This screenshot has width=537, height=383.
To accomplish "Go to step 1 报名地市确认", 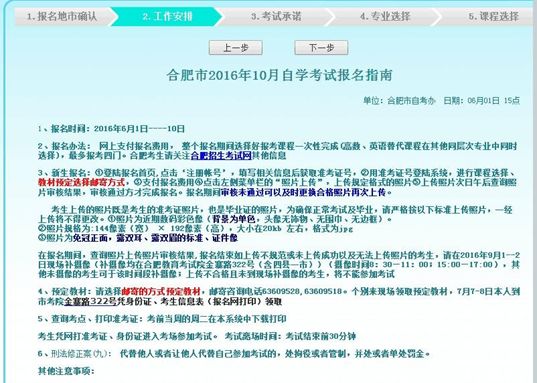I will click(x=62, y=16).
